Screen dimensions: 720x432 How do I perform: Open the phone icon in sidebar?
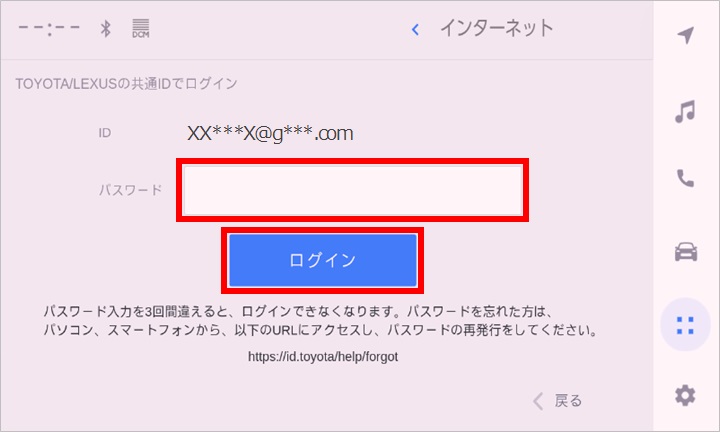[685, 178]
